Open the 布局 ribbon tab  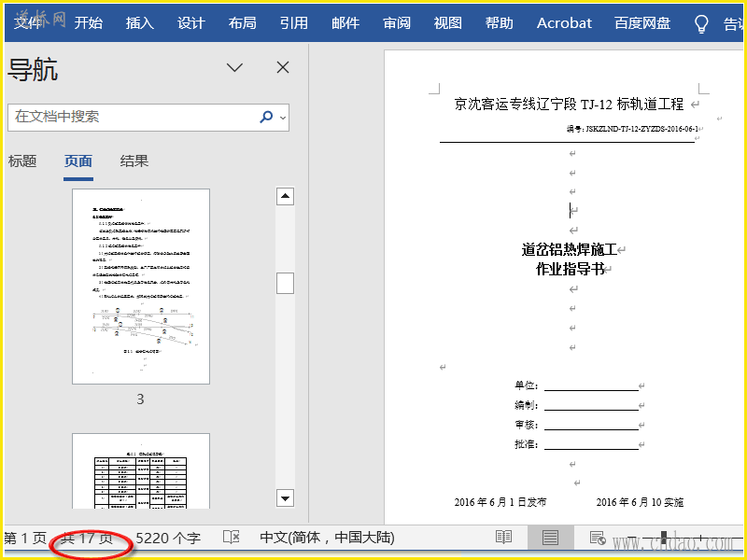coord(243,22)
